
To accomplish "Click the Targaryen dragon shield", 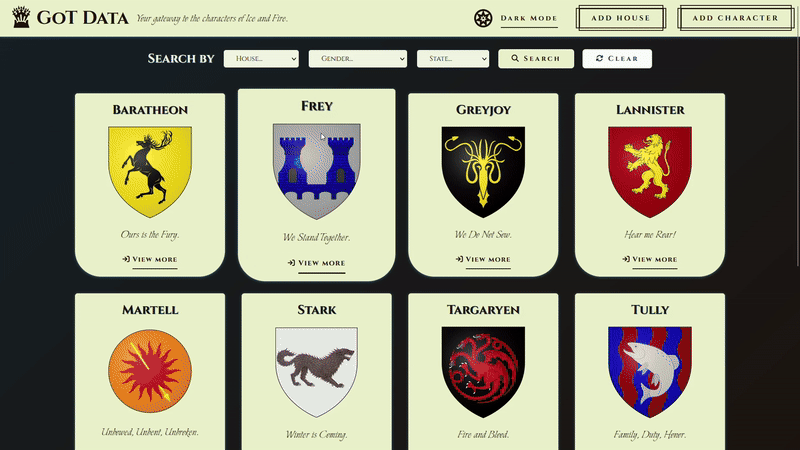I will tap(483, 372).
